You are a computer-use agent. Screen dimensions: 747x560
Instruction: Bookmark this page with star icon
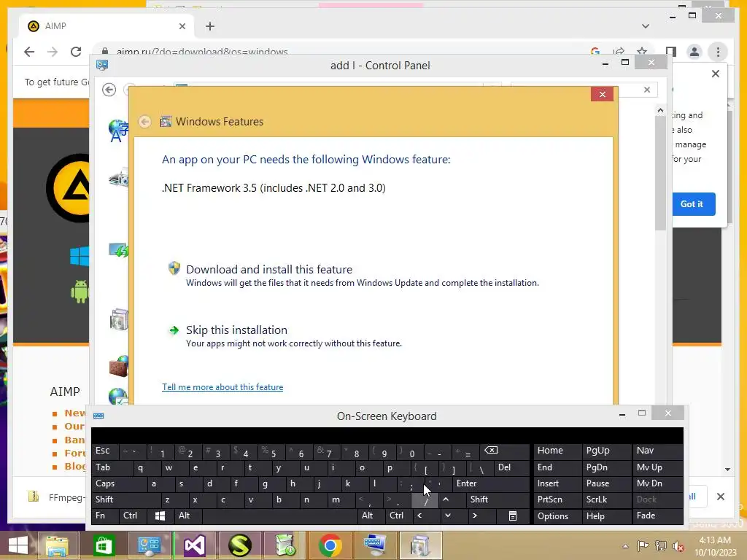(642, 52)
